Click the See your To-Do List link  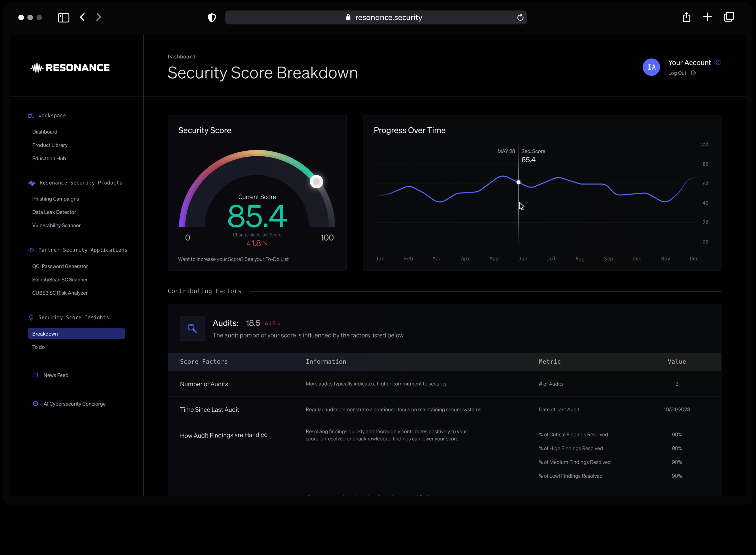click(266, 259)
